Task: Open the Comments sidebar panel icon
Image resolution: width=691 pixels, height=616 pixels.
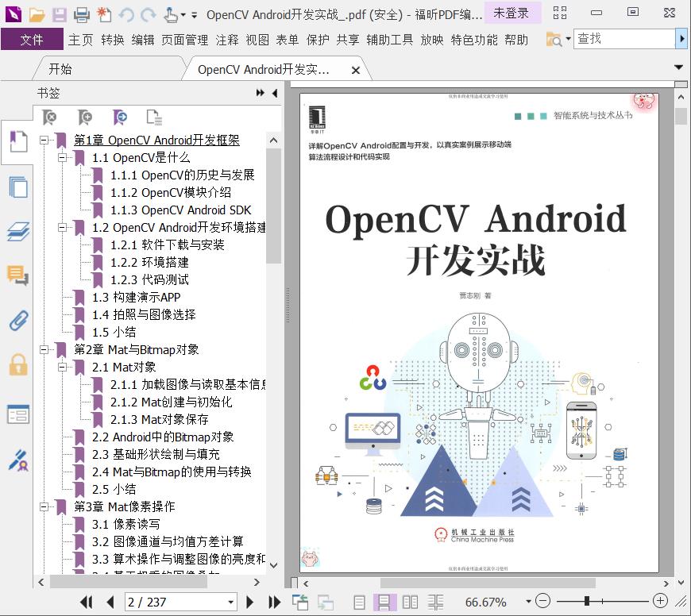Action: 18,275
